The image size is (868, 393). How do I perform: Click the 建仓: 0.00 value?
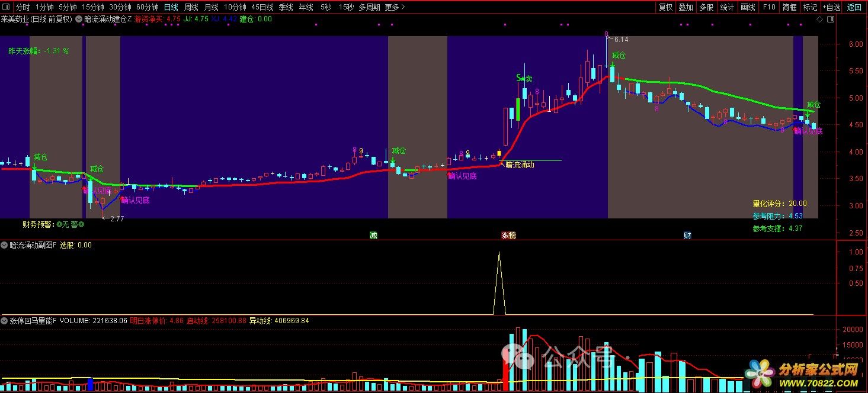click(255, 19)
